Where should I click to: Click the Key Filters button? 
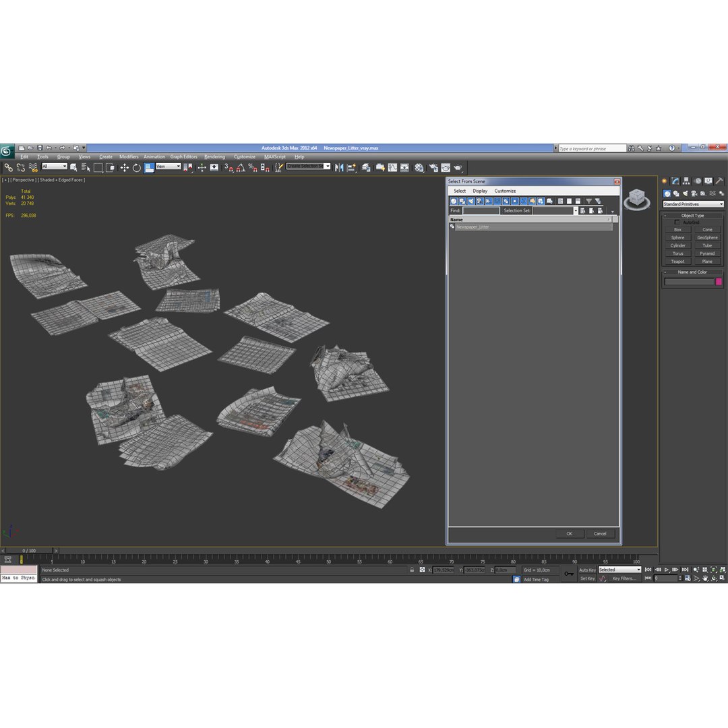(624, 578)
